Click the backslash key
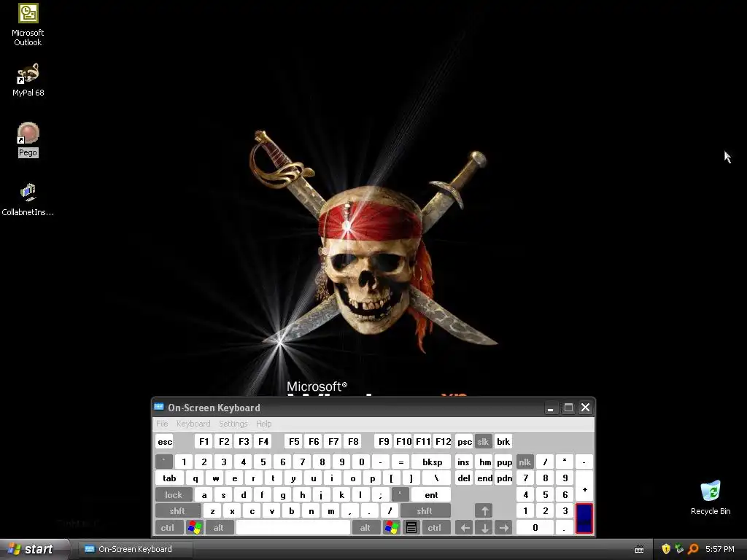This screenshot has width=747, height=560. click(x=436, y=478)
